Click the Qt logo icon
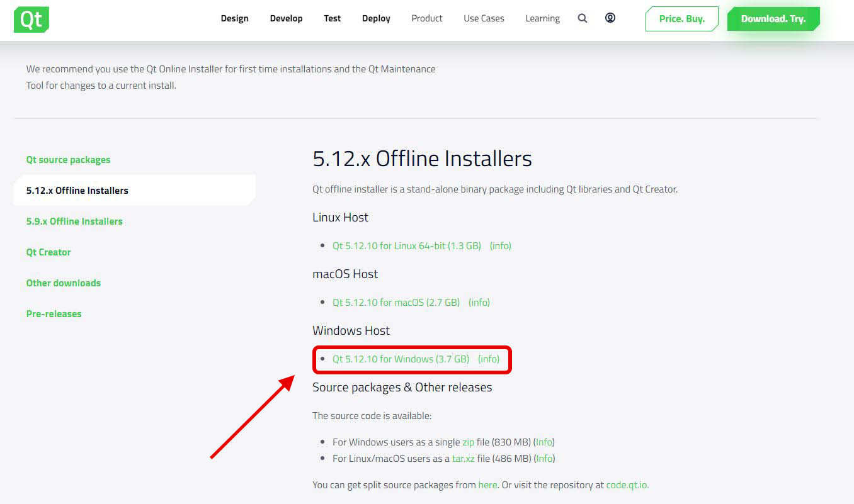The image size is (854, 504). (31, 20)
